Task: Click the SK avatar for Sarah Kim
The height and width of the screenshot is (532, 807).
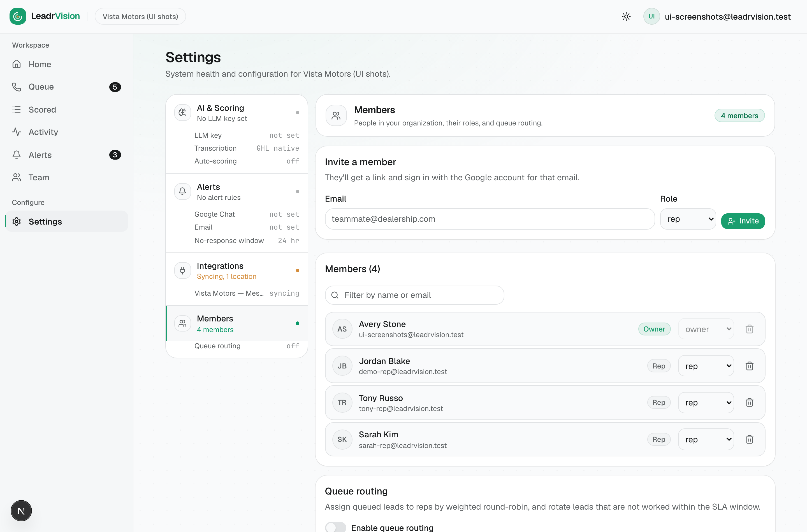Action: point(342,440)
